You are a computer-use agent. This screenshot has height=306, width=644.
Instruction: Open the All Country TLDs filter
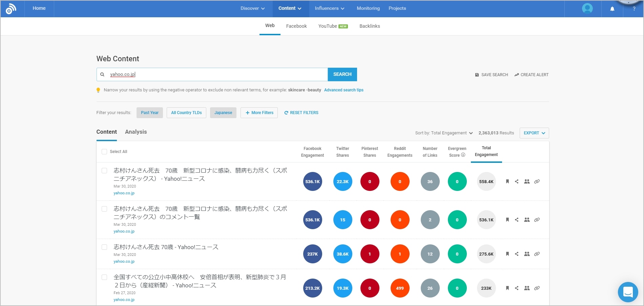tap(186, 113)
